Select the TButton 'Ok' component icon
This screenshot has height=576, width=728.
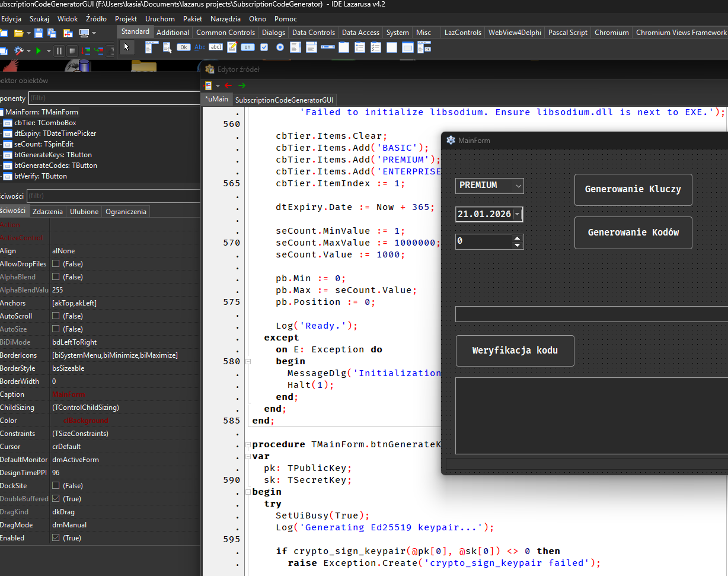coord(184,47)
